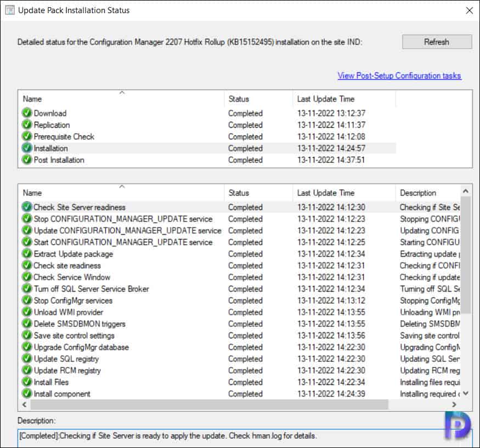Sort upper list by Name column
The image size is (480, 448).
(121, 99)
